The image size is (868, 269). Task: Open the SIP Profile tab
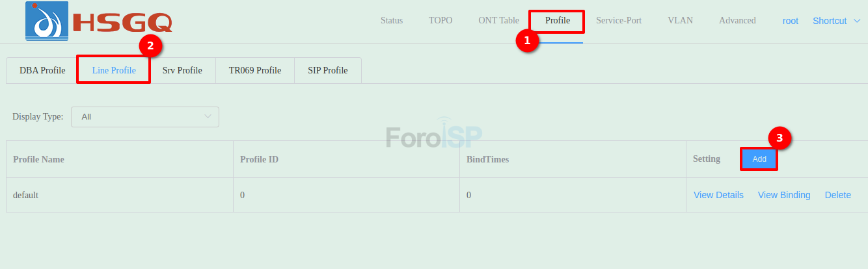tap(328, 70)
